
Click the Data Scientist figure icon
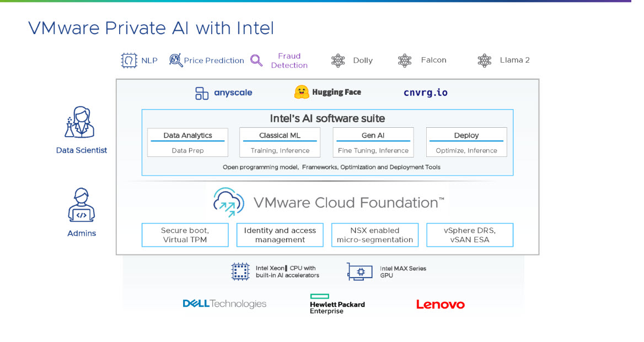pos(80,122)
